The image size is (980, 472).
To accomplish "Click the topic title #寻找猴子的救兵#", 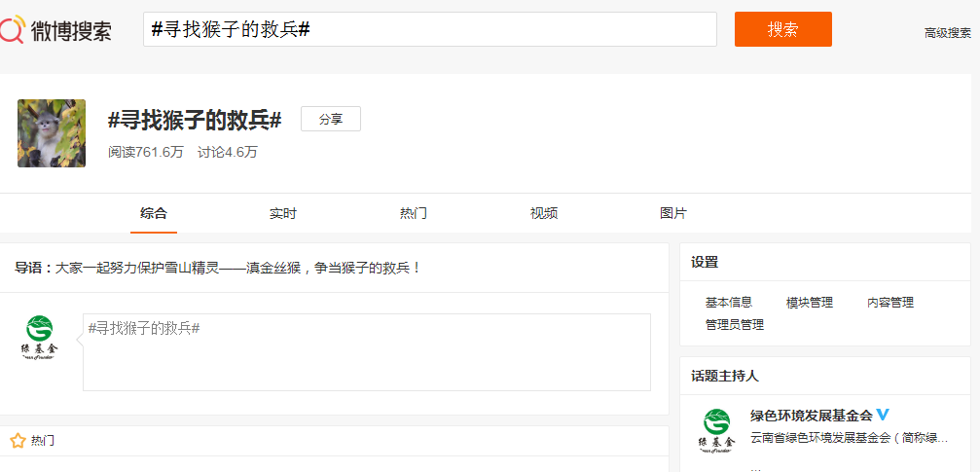I will point(195,120).
